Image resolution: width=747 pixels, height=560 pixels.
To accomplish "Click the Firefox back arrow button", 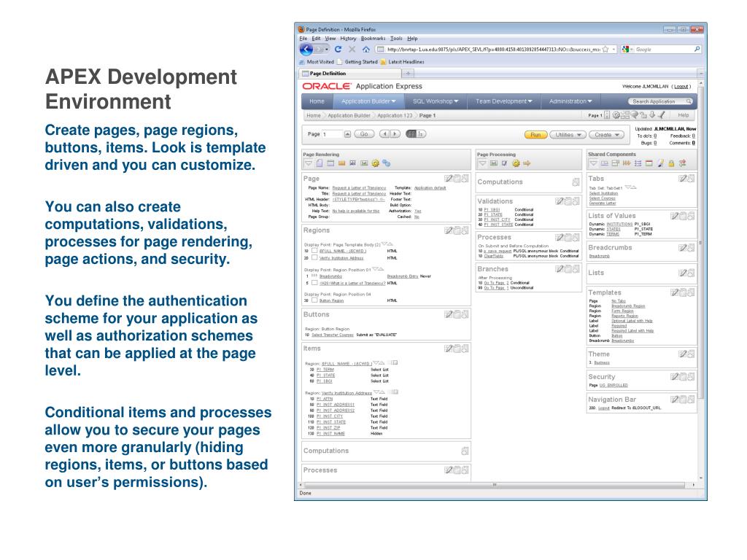I will [x=306, y=49].
